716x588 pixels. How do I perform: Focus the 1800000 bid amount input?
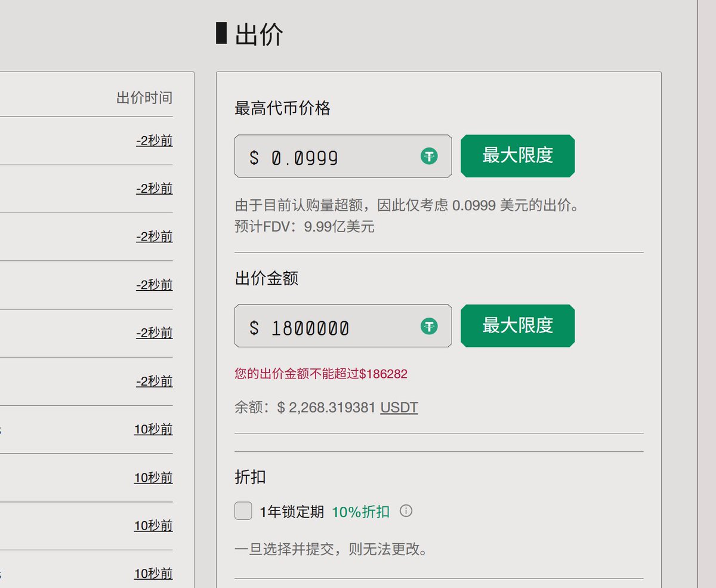point(334,327)
